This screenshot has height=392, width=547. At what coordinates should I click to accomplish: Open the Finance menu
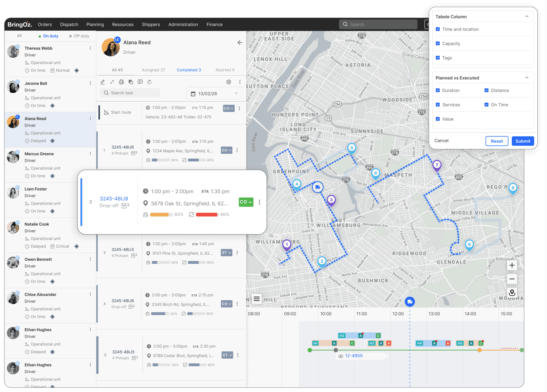[x=214, y=25]
